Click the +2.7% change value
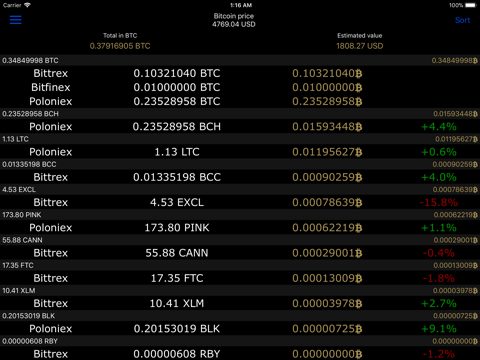This screenshot has width=480, height=360. 439,304
